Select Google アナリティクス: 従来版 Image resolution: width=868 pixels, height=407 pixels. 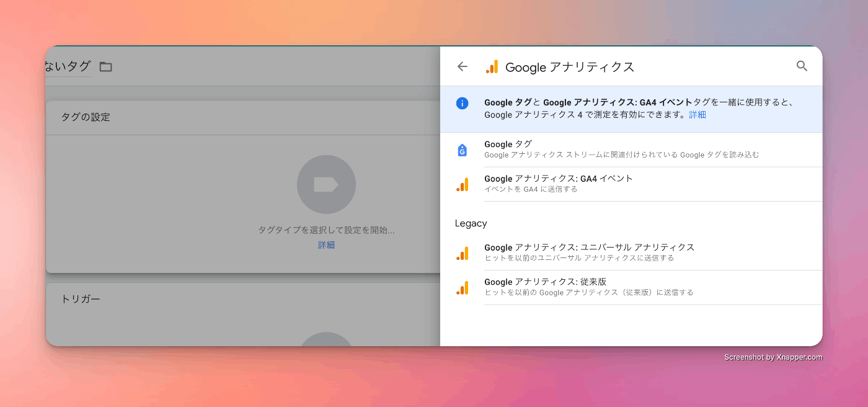(x=631, y=287)
